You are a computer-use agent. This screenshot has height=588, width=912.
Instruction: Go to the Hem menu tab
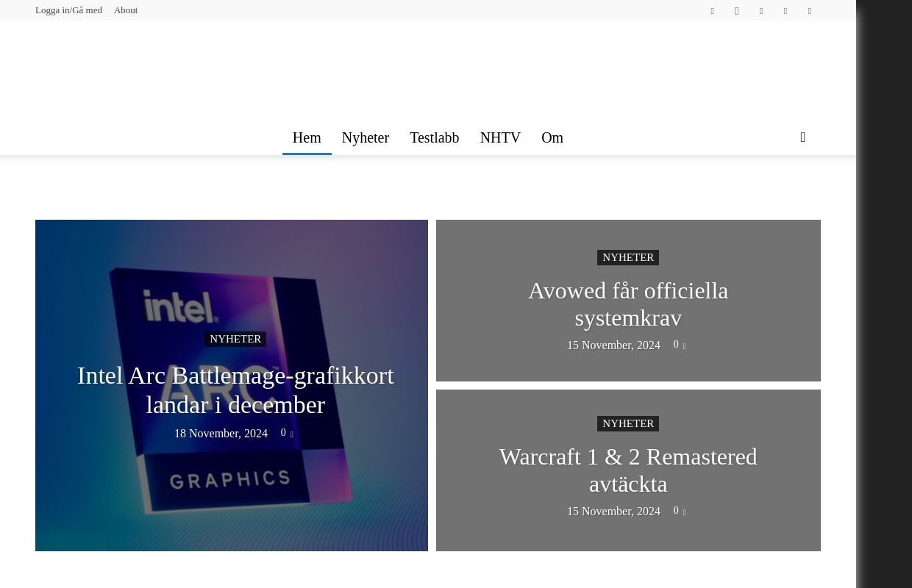coord(307,137)
